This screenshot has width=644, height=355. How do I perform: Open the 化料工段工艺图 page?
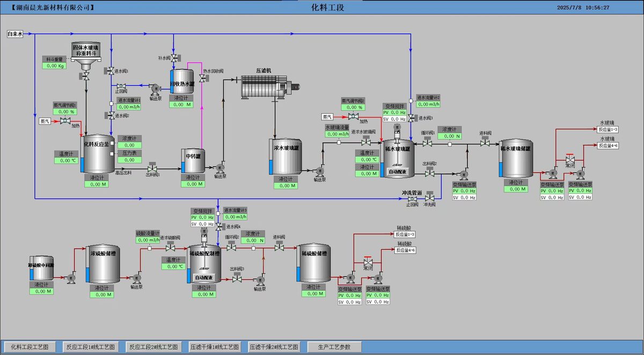point(30,347)
